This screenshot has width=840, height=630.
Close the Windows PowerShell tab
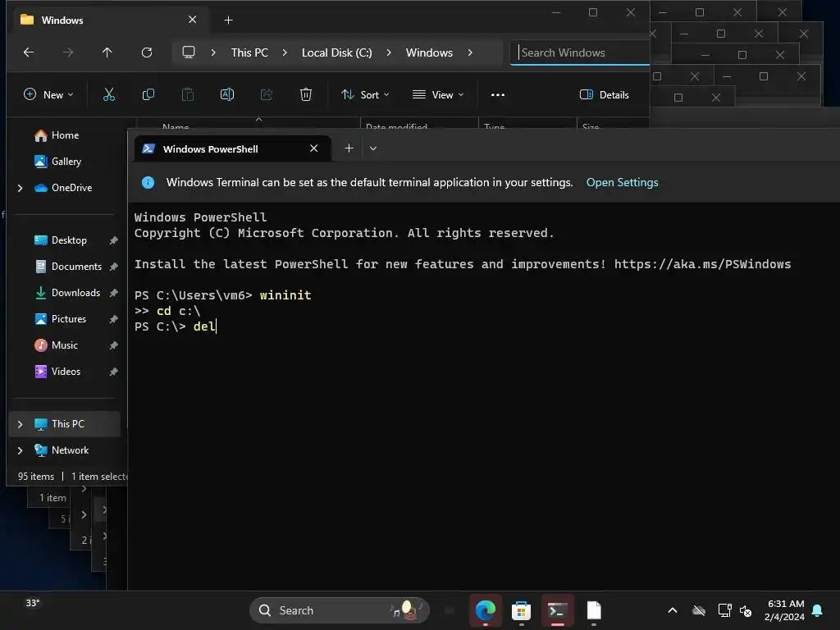coord(314,148)
